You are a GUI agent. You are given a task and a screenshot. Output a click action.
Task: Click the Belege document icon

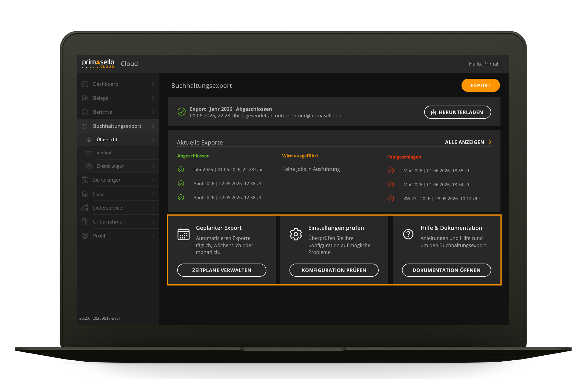tap(85, 98)
